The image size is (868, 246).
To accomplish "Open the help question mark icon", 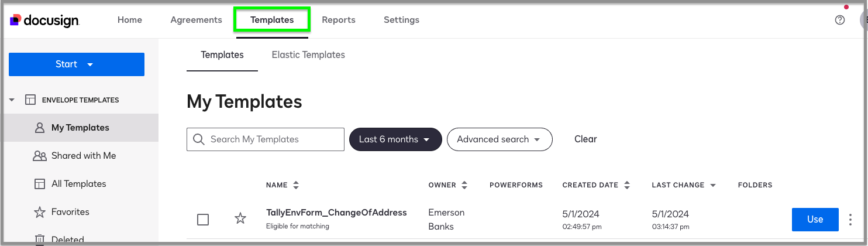I will (840, 20).
